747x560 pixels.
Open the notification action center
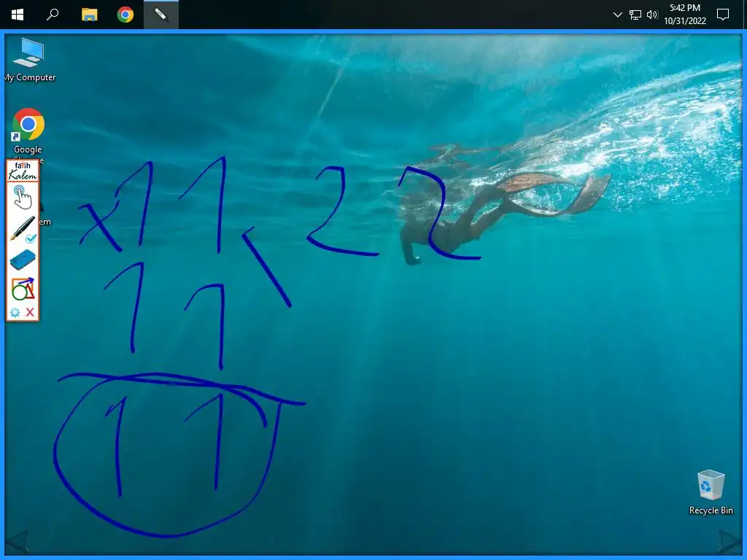pos(723,15)
